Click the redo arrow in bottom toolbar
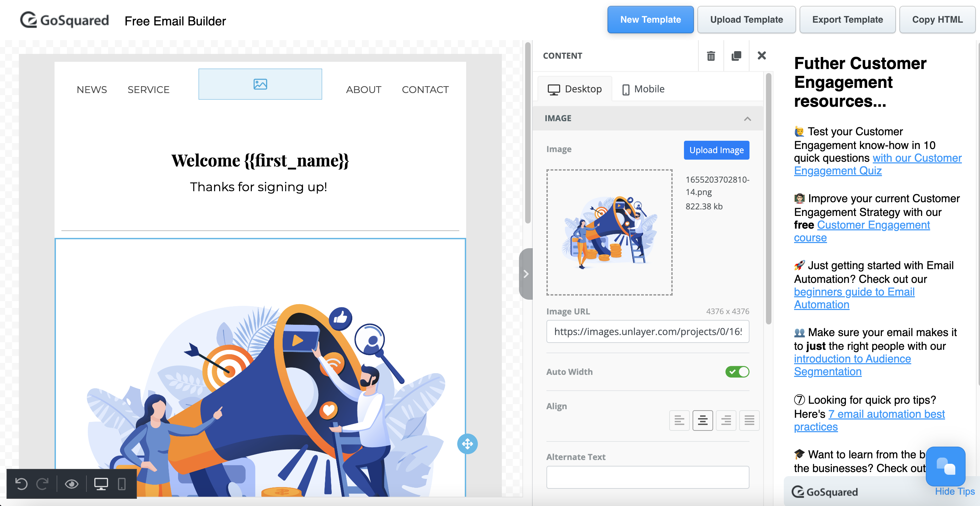The image size is (980, 506). (x=42, y=484)
